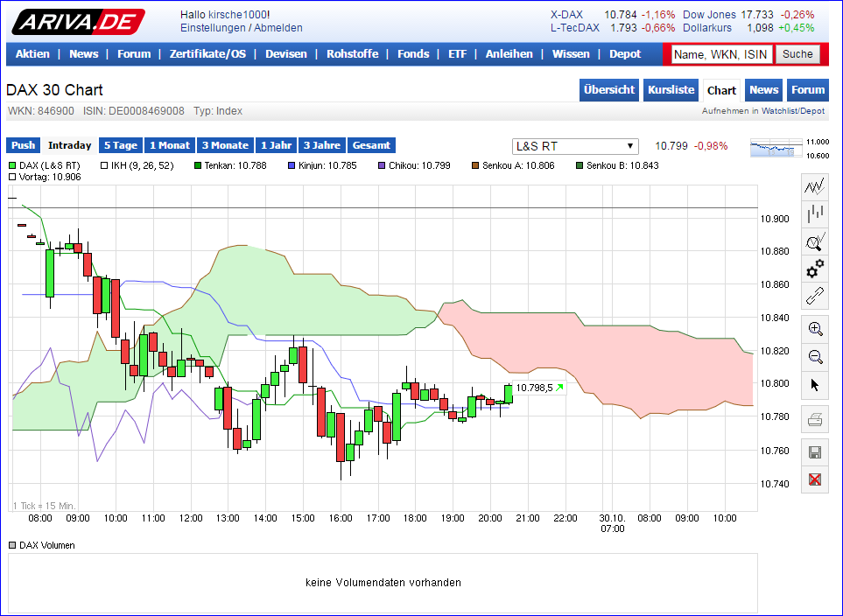The width and height of the screenshot is (843, 616).
Task: Click the chart link/share icon
Action: pyautogui.click(x=814, y=297)
